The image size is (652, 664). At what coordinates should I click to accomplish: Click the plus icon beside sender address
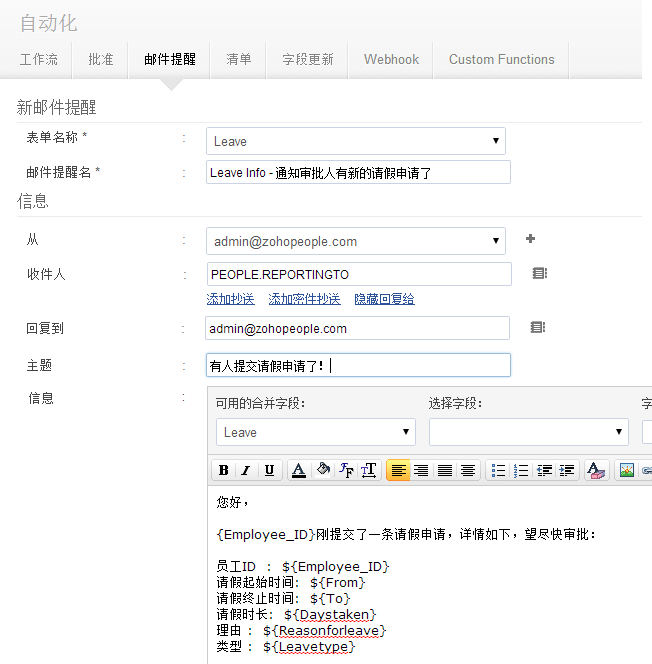(530, 239)
